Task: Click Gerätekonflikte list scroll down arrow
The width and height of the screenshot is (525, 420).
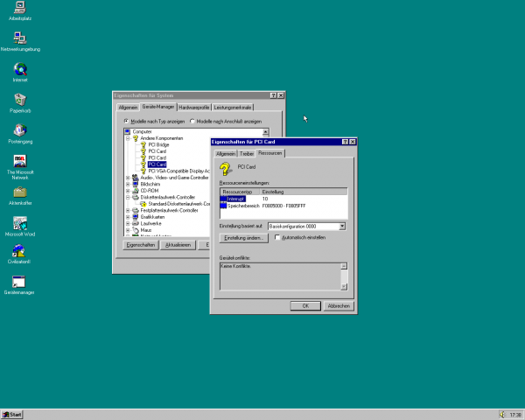Action: [344, 286]
